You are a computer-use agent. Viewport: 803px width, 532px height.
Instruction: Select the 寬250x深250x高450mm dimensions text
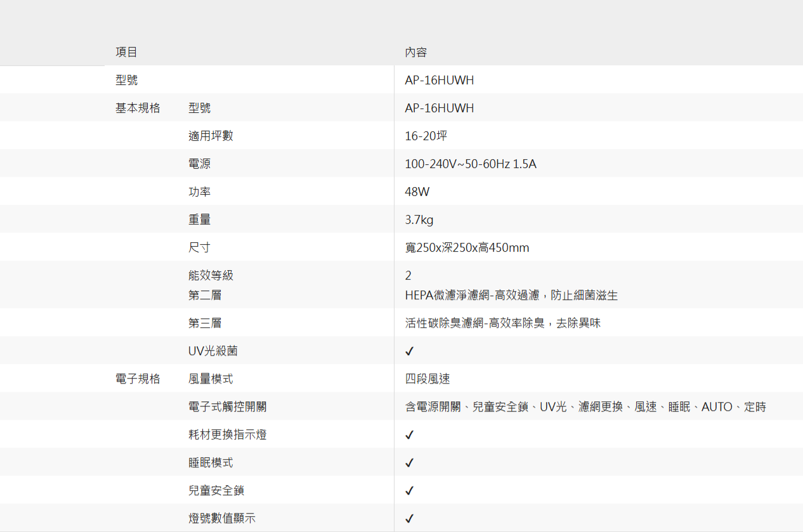tap(467, 248)
